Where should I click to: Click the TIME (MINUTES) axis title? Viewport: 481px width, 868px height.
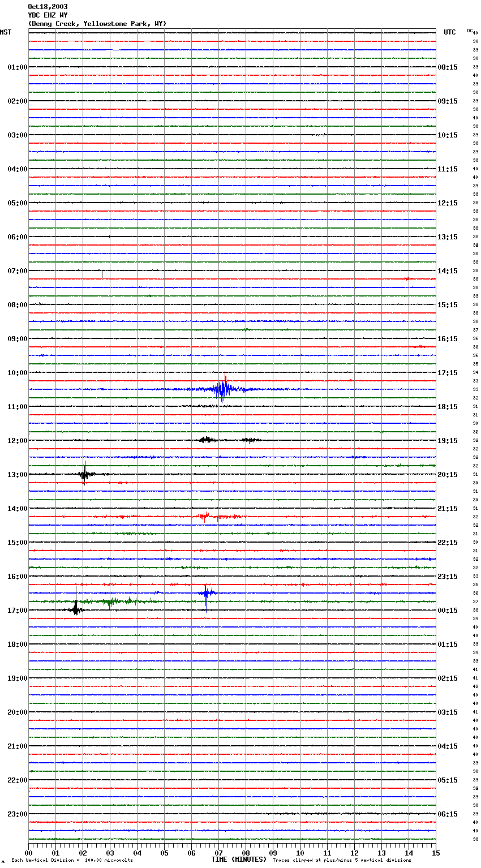click(x=239, y=860)
